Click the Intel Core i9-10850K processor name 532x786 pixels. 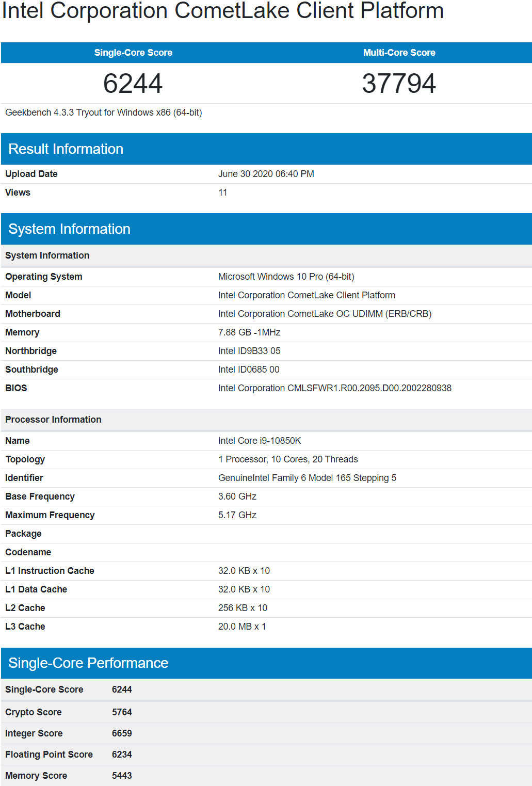261,441
